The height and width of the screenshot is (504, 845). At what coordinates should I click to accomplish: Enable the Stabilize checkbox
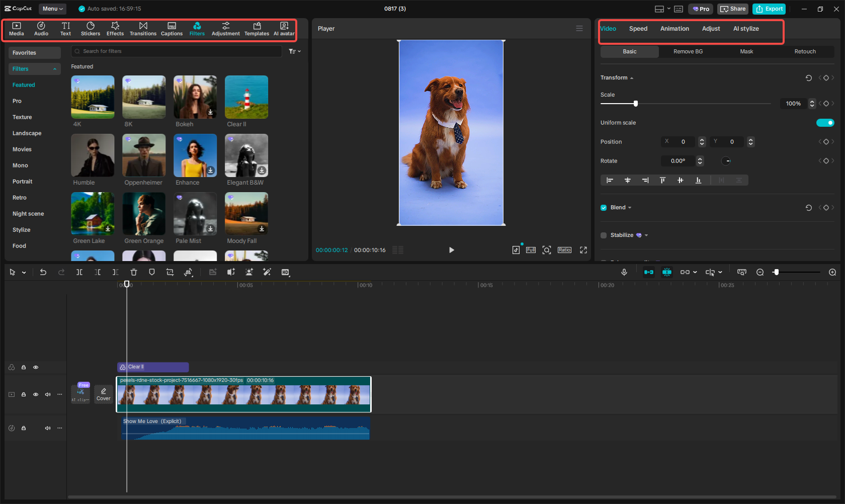tap(603, 235)
